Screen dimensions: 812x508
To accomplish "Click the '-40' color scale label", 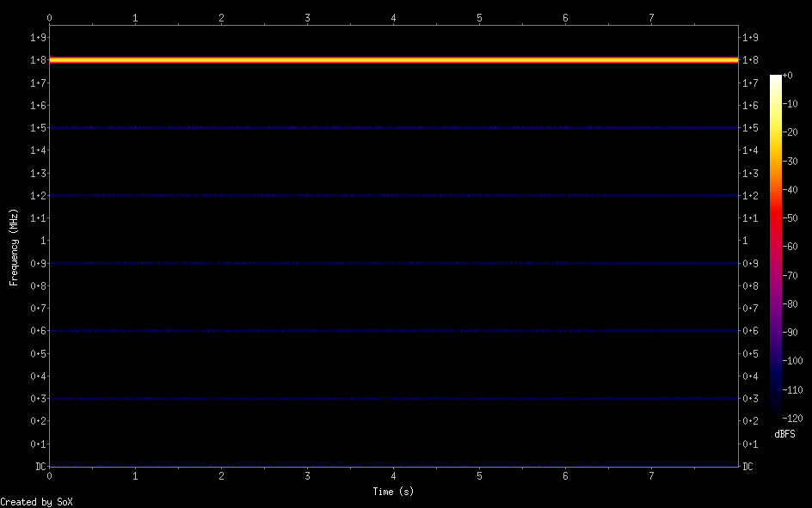I will (790, 190).
